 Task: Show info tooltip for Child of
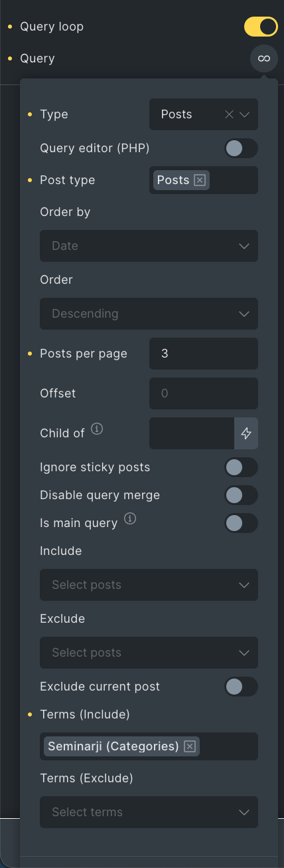97,429
